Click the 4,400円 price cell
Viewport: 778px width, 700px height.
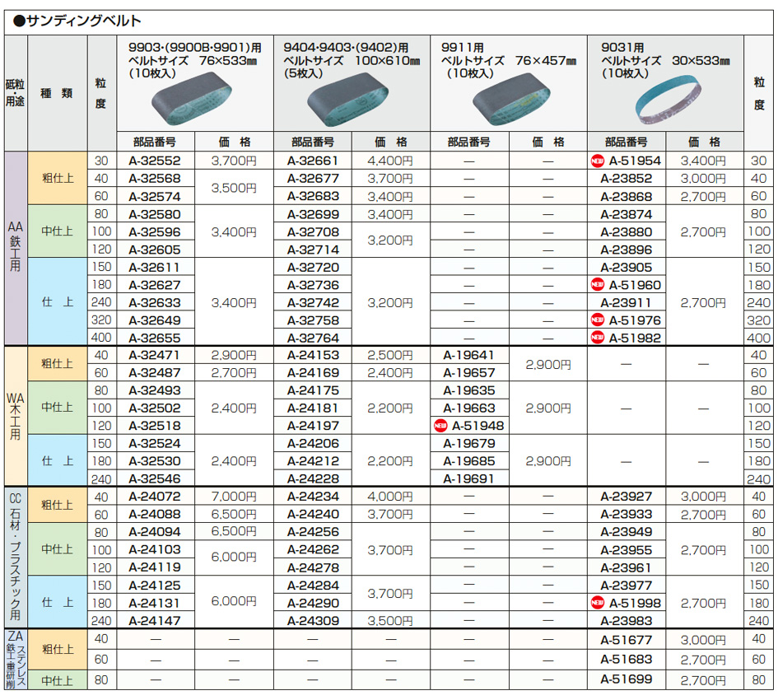point(391,161)
